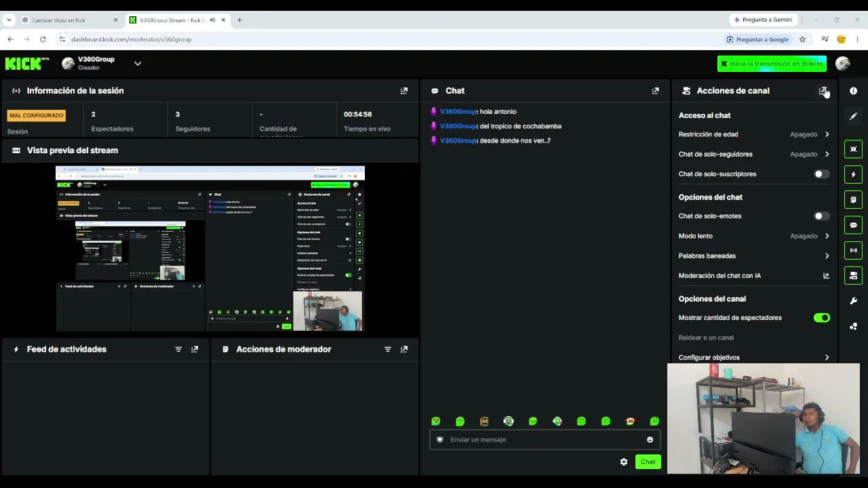Screen dimensions: 868x488
Task: Open the Chrome three-dot menu
Action: (857, 39)
